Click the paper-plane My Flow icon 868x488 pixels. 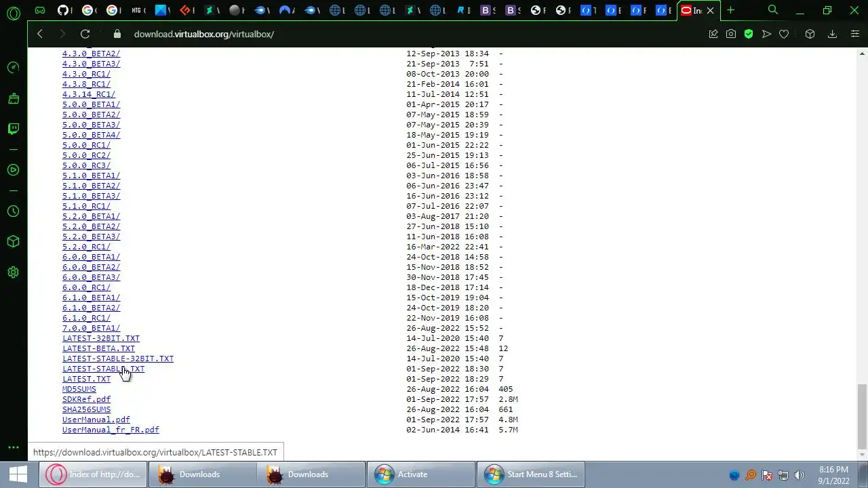(766, 34)
